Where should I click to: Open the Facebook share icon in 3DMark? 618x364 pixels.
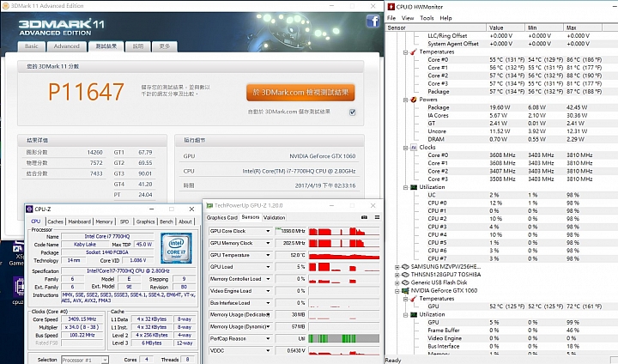tap(373, 21)
